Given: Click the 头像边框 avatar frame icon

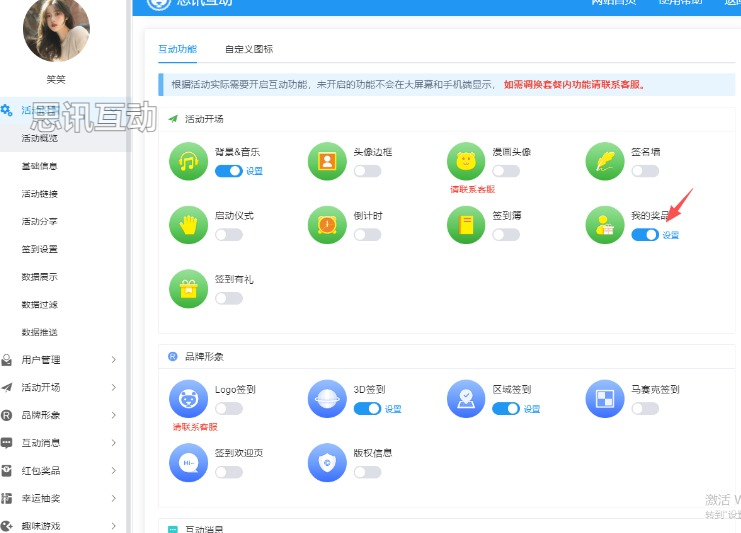Looking at the screenshot, I should 327,161.
